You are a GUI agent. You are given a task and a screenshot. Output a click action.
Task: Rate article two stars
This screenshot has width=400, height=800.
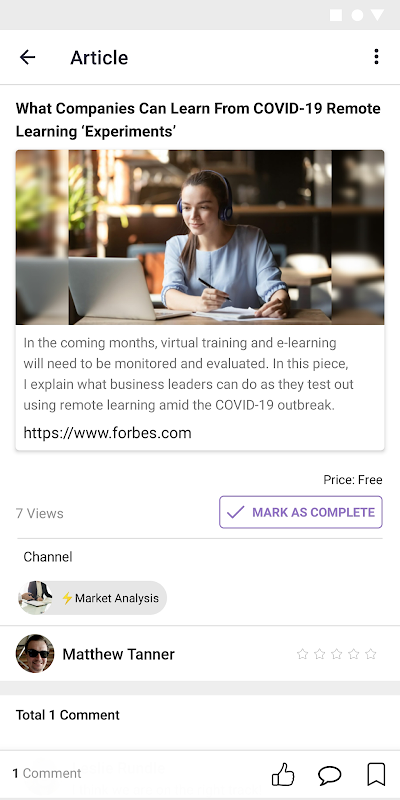pos(319,654)
